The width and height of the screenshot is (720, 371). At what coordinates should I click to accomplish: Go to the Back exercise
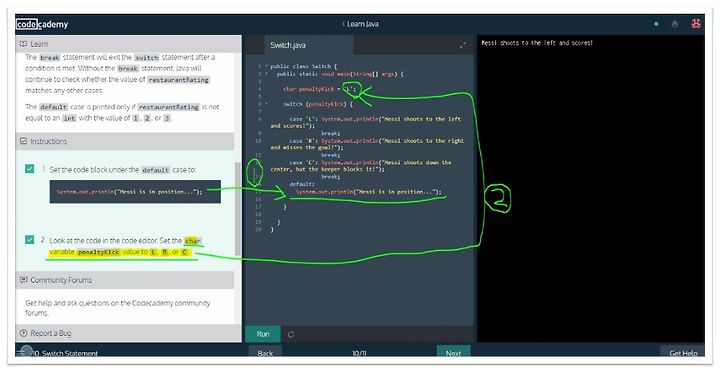[x=265, y=352]
